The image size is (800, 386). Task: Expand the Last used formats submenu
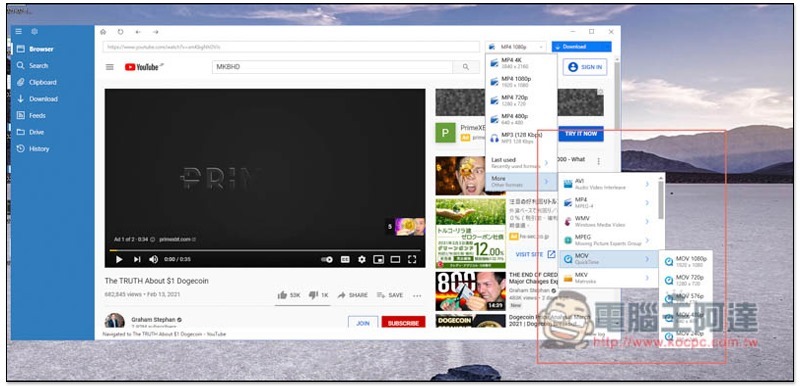coord(521,163)
